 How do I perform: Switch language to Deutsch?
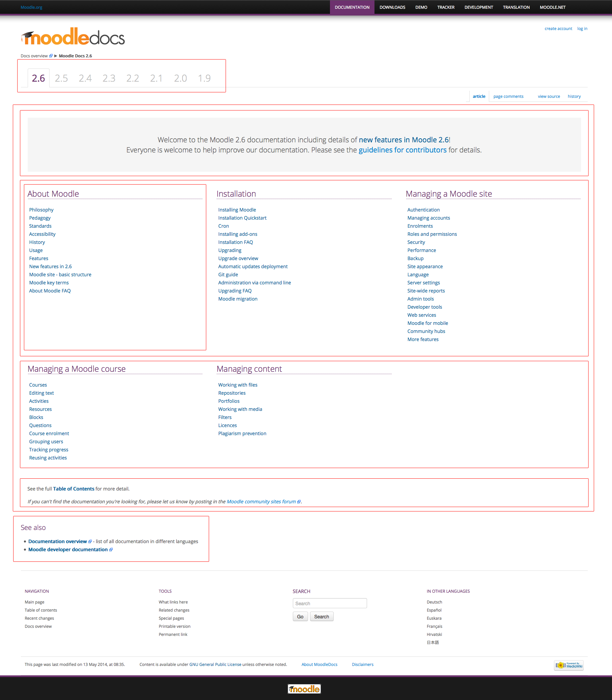click(x=434, y=602)
